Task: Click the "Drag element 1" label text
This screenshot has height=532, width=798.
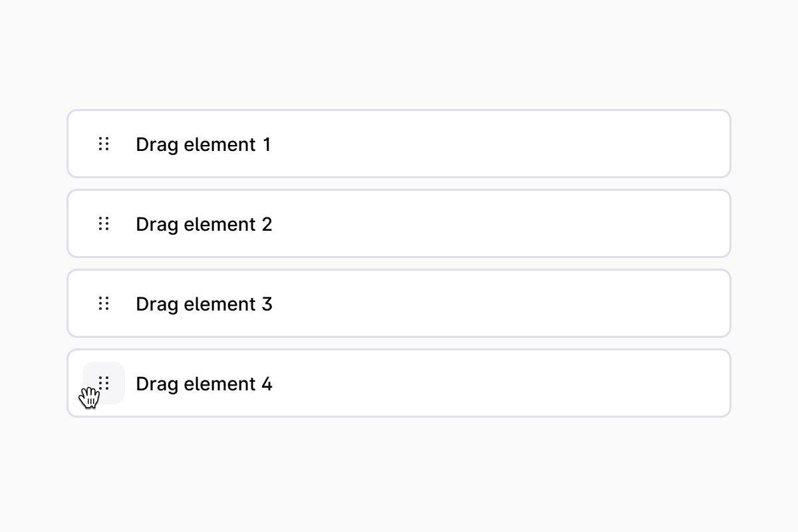Action: coord(203,144)
